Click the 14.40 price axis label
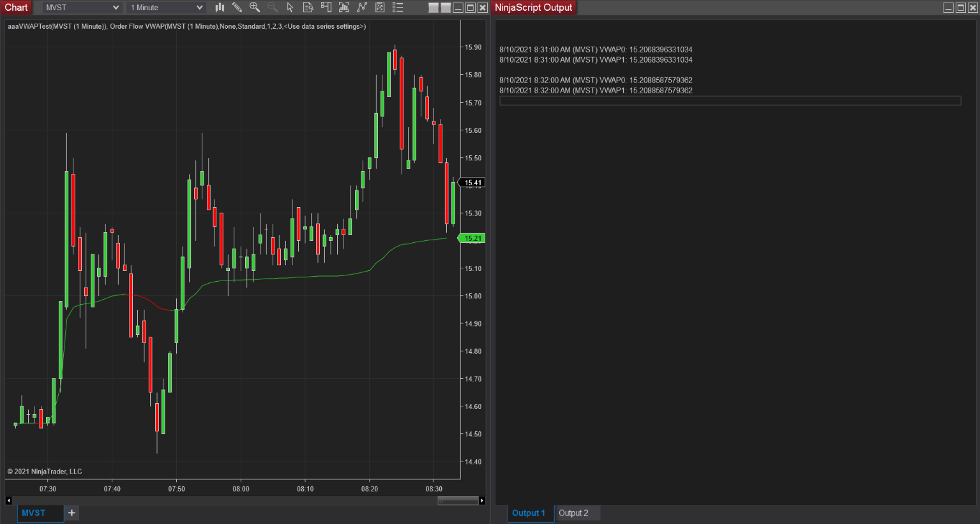This screenshot has width=980, height=524. (473, 462)
